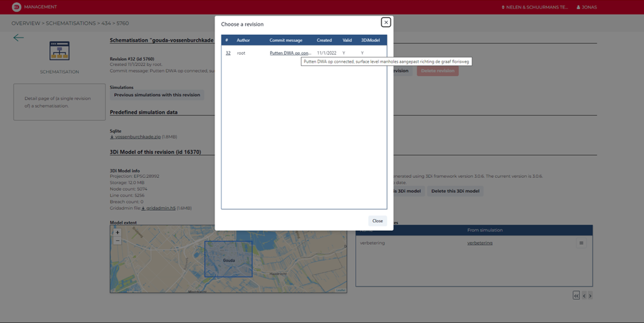
Task: Download the vossenburchkade.zip sqlite file
Action: 134,137
